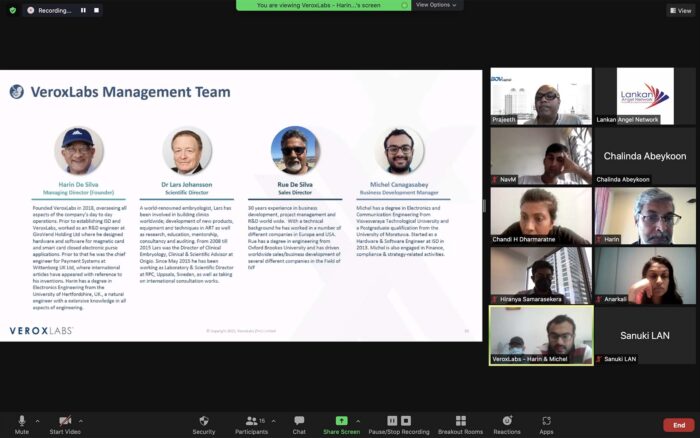
Task: Open the Security shield menu
Action: point(203,421)
